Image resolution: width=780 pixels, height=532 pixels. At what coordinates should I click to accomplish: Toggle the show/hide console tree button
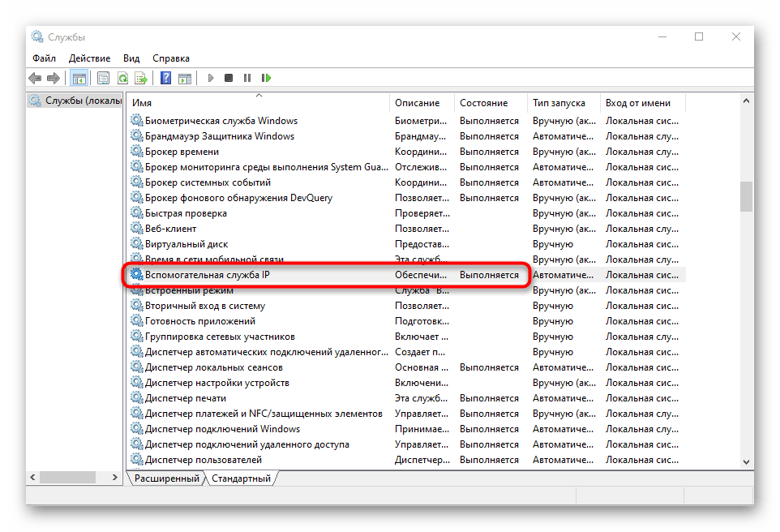[79, 78]
